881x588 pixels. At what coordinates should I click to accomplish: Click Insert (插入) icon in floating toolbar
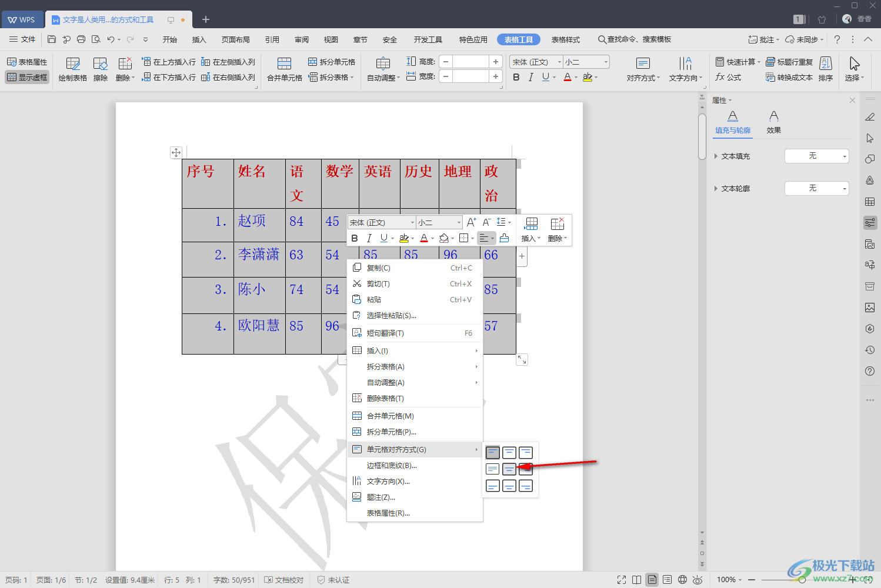(531, 229)
